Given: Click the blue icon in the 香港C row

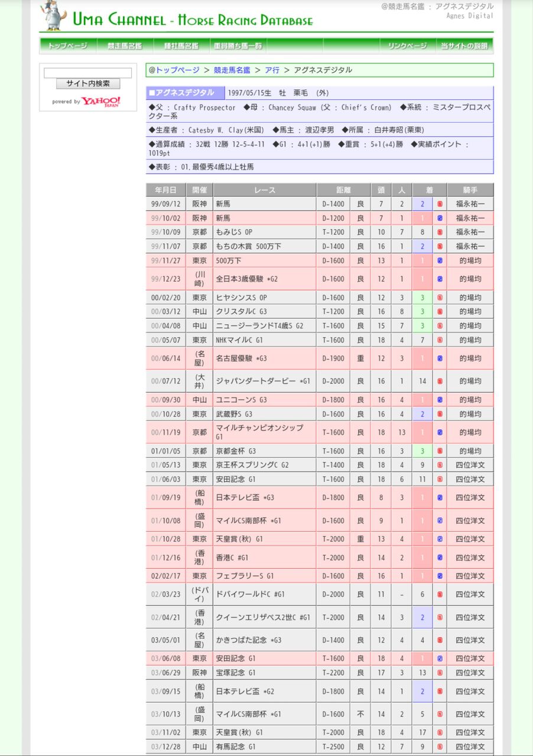Looking at the screenshot, I should pyautogui.click(x=440, y=558).
